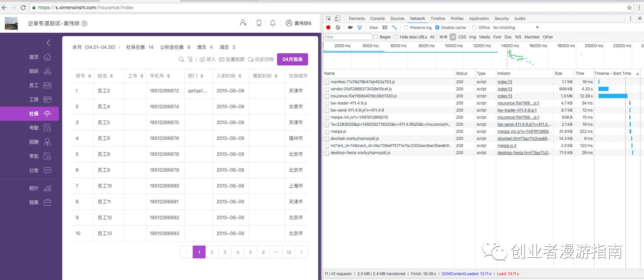644x280 pixels.
Task: Click the browser back arrow
Action: (4, 8)
